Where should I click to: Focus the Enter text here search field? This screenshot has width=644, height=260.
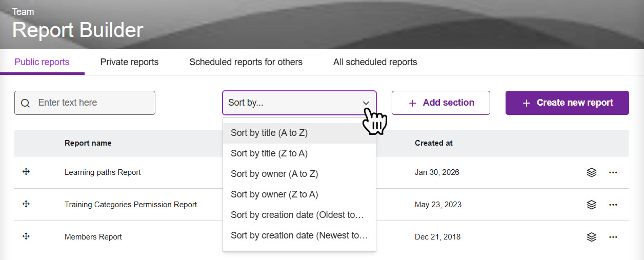(x=92, y=103)
